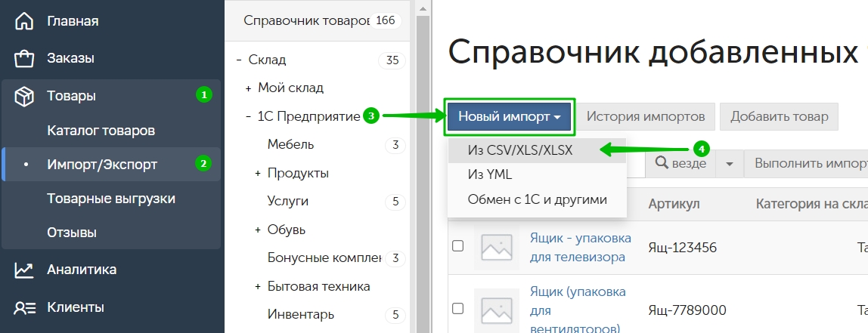
Task: Go to Заказы section
Action: coord(70,58)
